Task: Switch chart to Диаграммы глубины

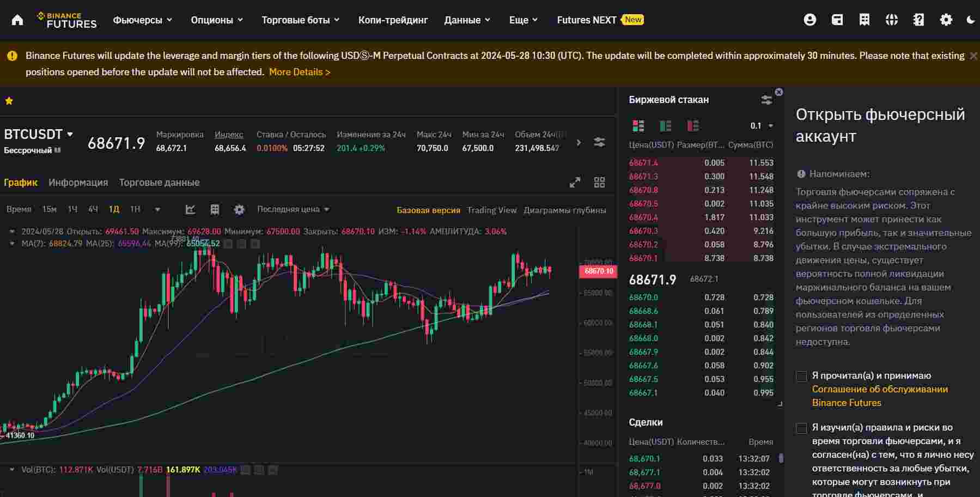Action: pos(564,210)
